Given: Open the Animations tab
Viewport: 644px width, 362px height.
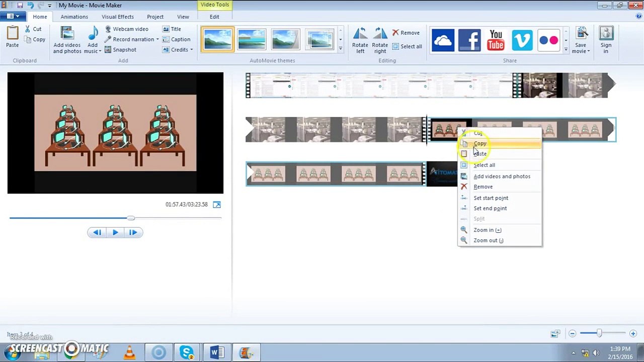Looking at the screenshot, I should coord(74,17).
